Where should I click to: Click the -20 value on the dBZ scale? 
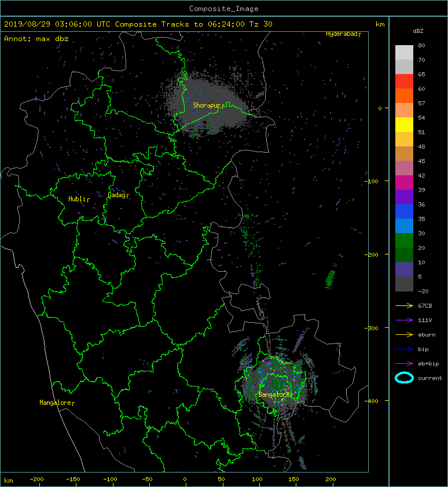pos(423,292)
